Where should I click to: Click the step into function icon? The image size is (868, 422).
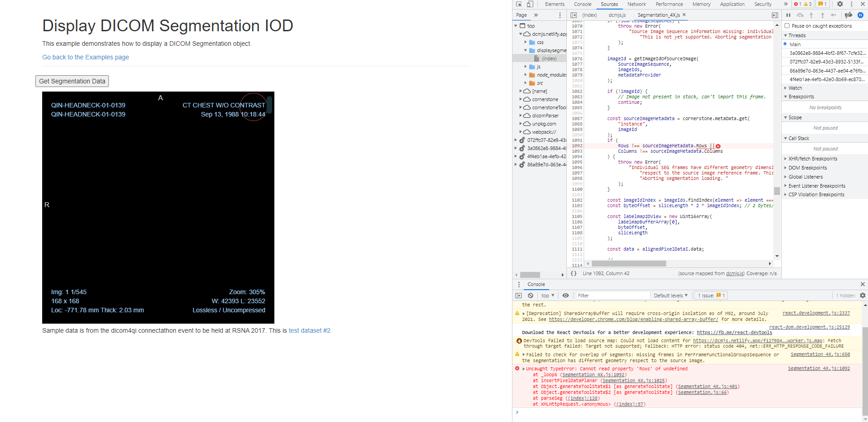[x=811, y=15]
